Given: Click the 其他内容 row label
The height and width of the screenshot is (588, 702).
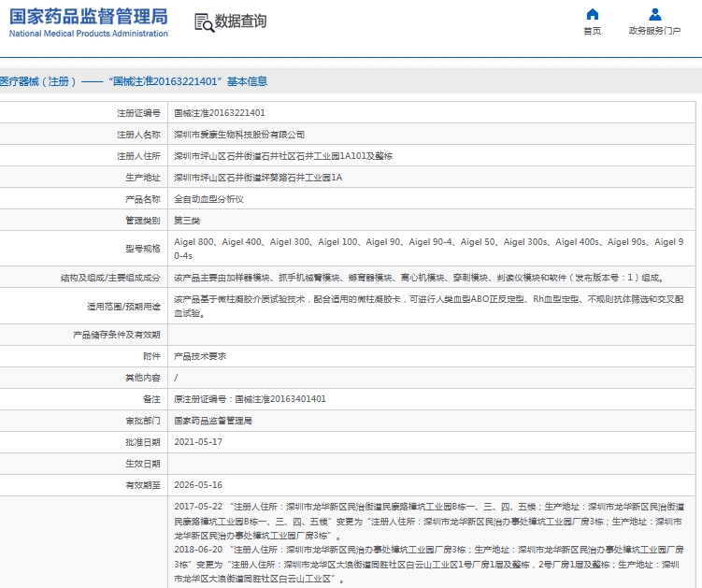Looking at the screenshot, I should 143,378.
